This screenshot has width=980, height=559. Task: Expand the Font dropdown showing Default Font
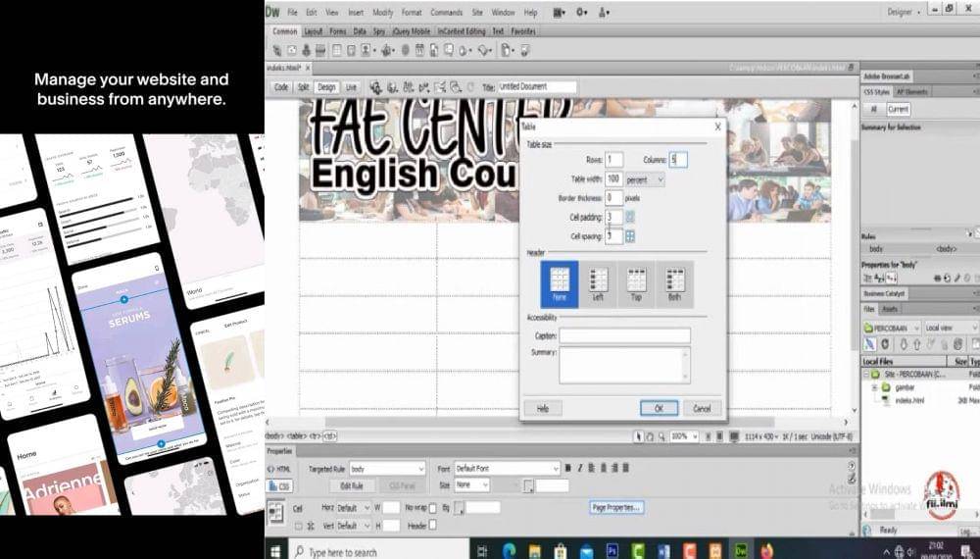(x=508, y=469)
